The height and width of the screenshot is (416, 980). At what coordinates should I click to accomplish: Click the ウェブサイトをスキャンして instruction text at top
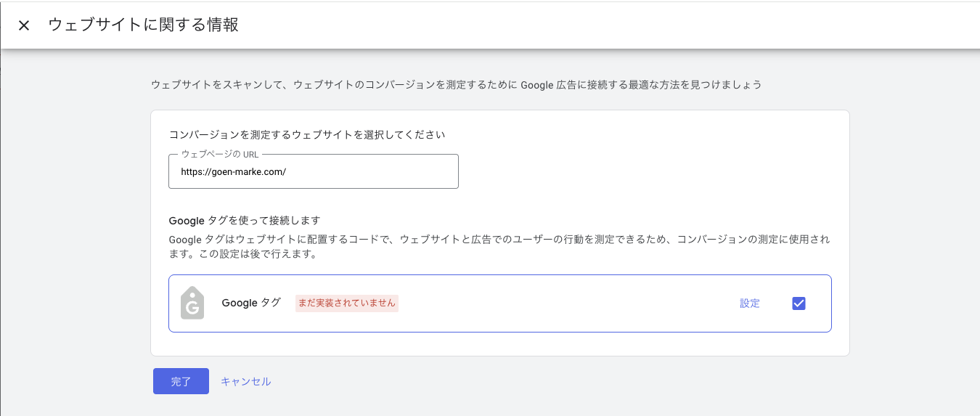456,85
